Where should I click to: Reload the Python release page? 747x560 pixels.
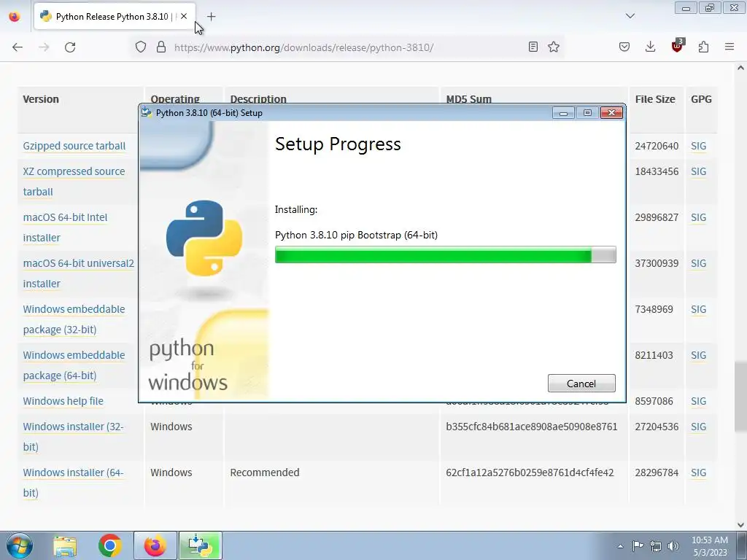[70, 47]
